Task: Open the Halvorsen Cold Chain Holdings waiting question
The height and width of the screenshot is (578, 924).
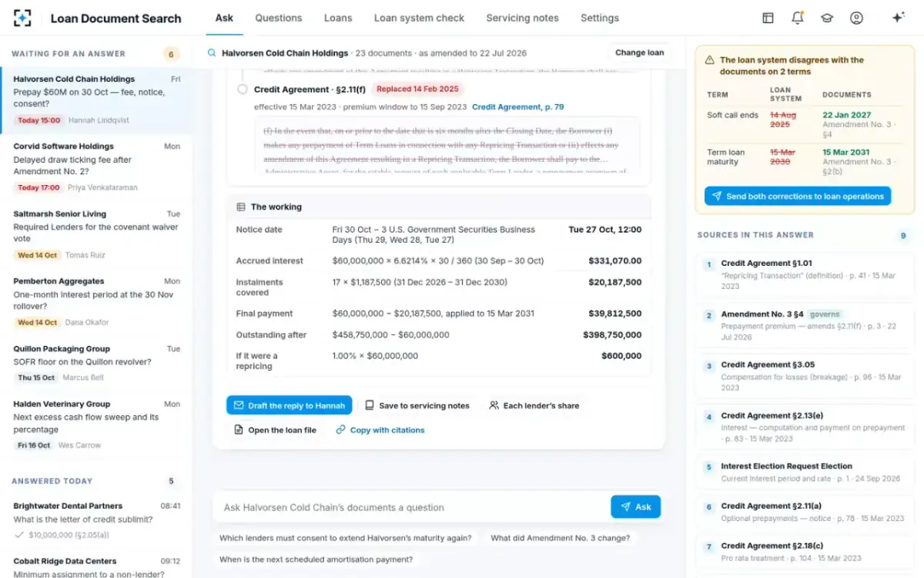Action: 96,99
